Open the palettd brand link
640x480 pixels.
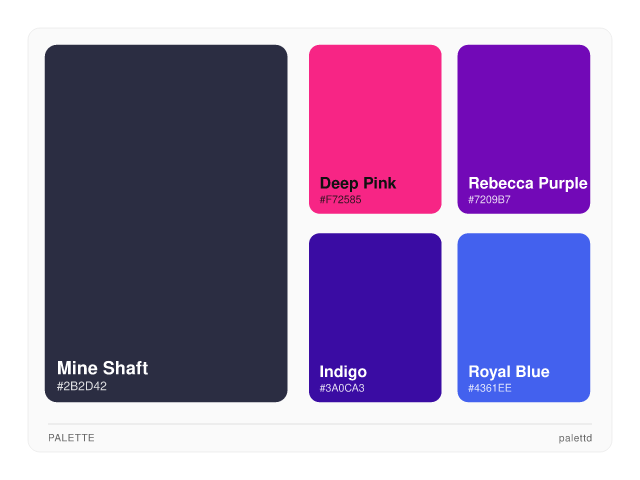(575, 438)
